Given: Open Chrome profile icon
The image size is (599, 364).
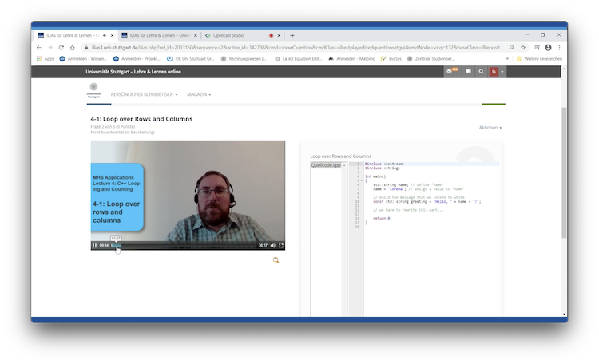Looking at the screenshot, I should (548, 48).
